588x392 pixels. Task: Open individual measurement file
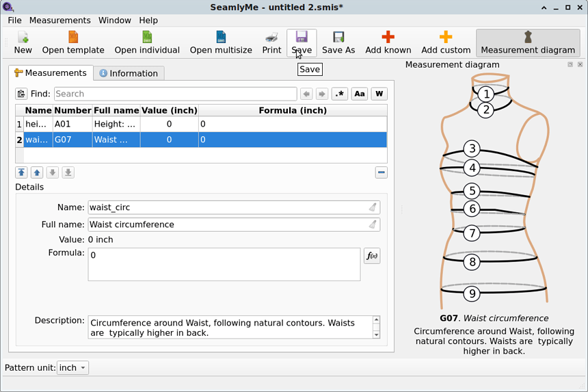147,43
